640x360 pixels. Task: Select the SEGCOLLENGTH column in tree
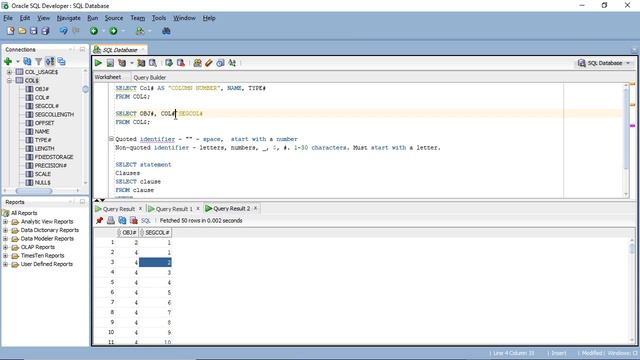coord(54,115)
